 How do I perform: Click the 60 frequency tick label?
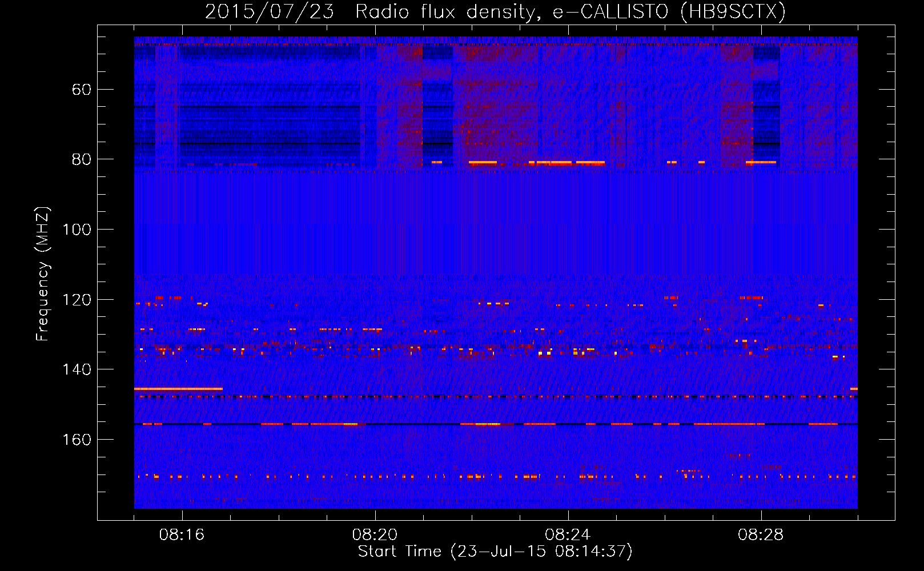point(82,90)
